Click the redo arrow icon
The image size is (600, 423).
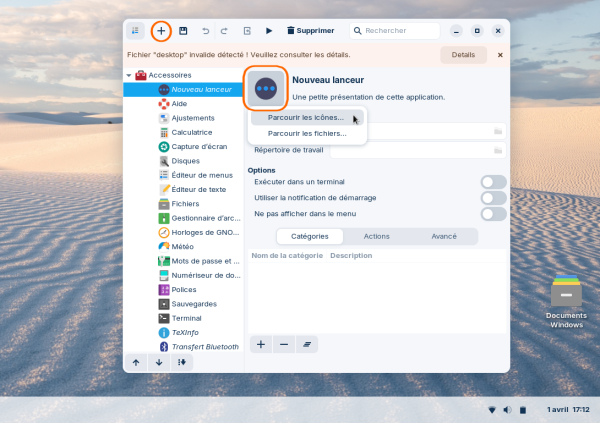pos(224,31)
